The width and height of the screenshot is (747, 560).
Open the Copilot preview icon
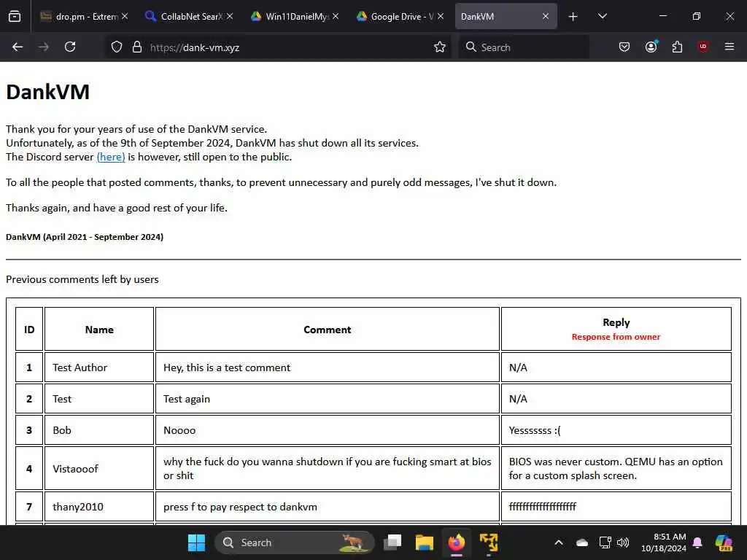coord(724,542)
